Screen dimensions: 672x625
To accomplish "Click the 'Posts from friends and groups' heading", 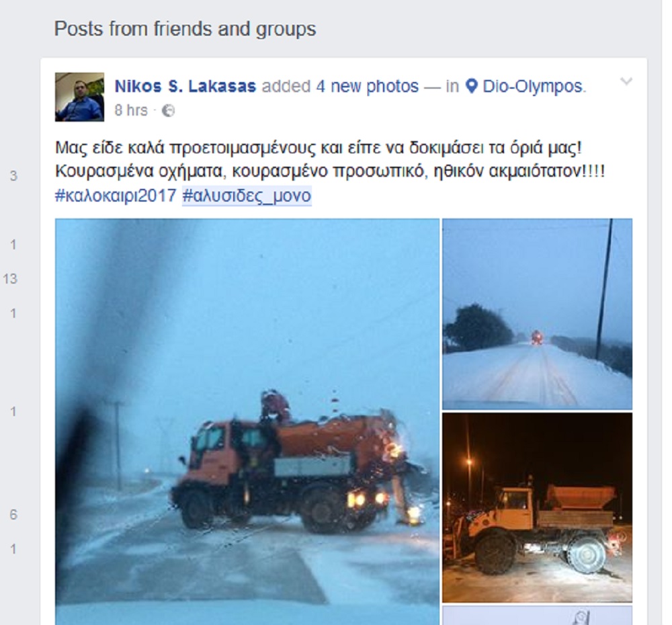I will tap(185, 29).
